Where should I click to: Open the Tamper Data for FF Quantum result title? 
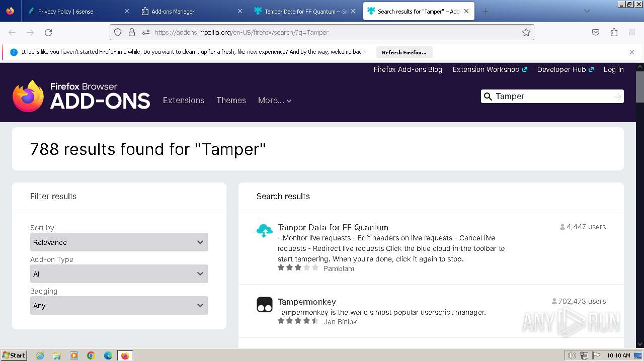(333, 227)
